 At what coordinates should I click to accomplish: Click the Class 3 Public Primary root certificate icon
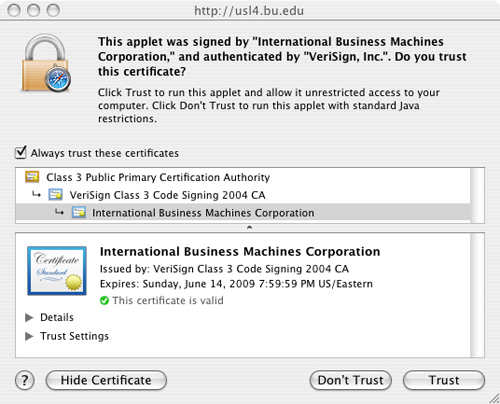(32, 177)
